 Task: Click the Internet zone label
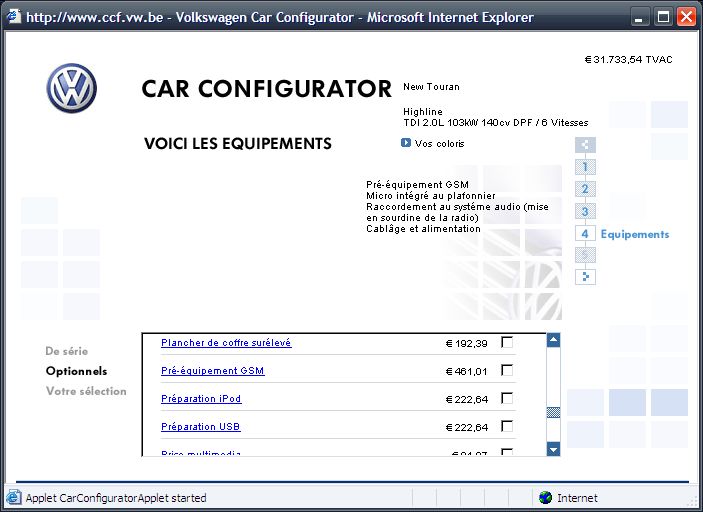577,498
